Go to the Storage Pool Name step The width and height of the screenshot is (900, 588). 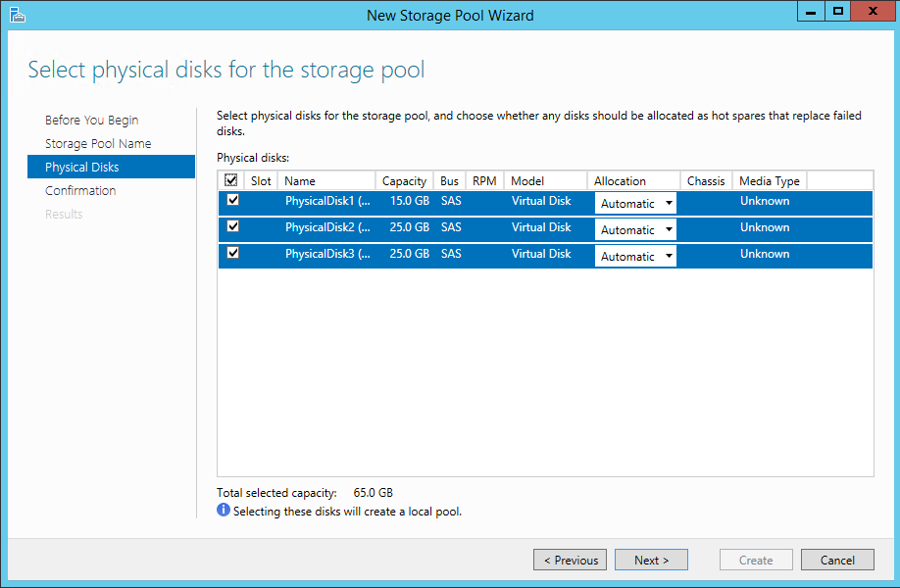coord(98,143)
